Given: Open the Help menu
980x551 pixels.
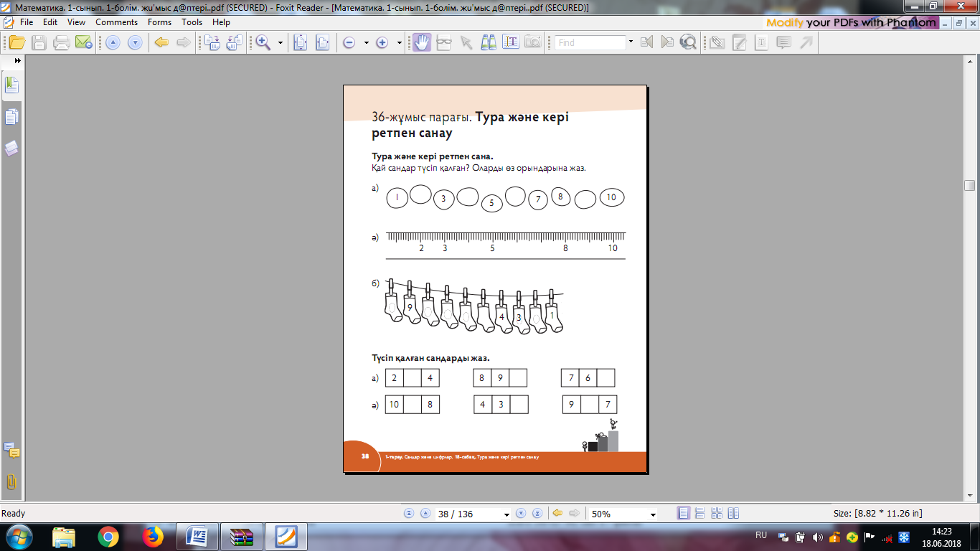Looking at the screenshot, I should pos(221,22).
